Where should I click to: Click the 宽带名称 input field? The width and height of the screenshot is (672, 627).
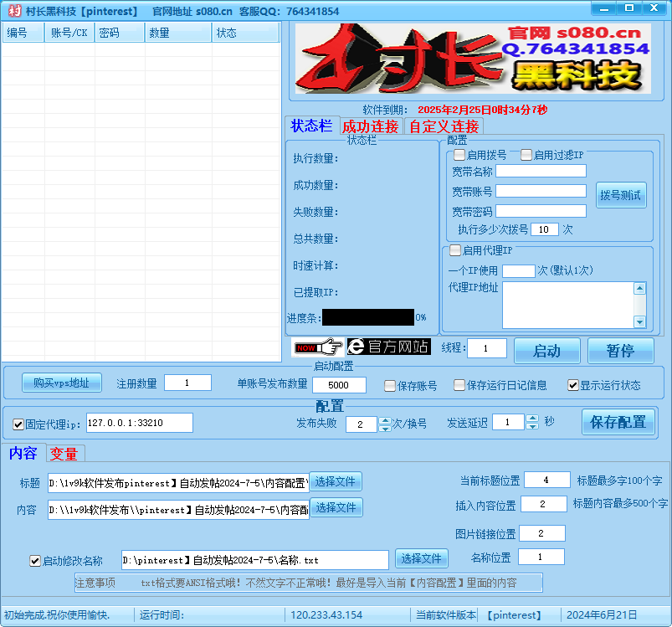point(541,171)
